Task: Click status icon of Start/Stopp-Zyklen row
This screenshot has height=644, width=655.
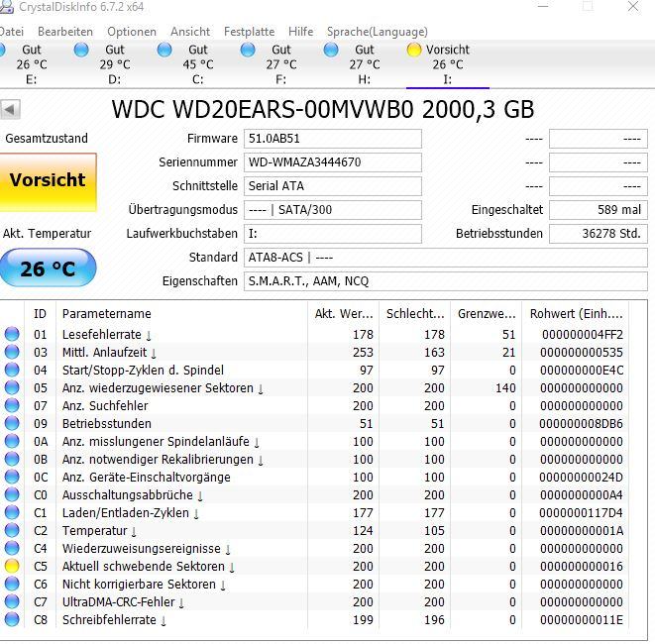Action: (12, 370)
